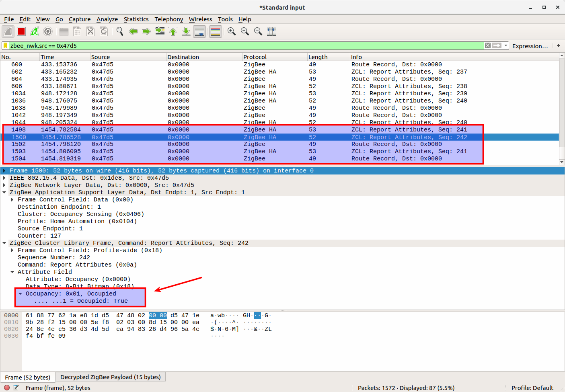Close this capture file icon
The height and width of the screenshot is (392, 565).
coord(90,31)
